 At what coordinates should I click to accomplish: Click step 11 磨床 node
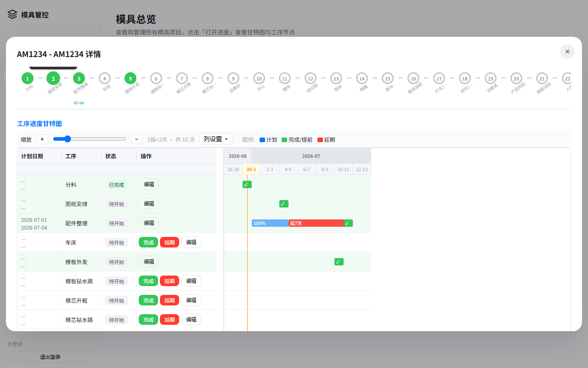[285, 78]
